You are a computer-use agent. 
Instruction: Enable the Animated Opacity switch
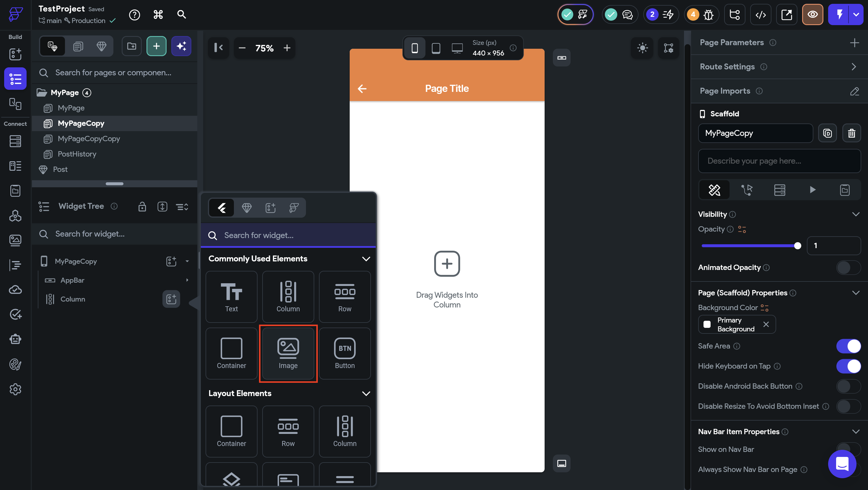point(848,268)
